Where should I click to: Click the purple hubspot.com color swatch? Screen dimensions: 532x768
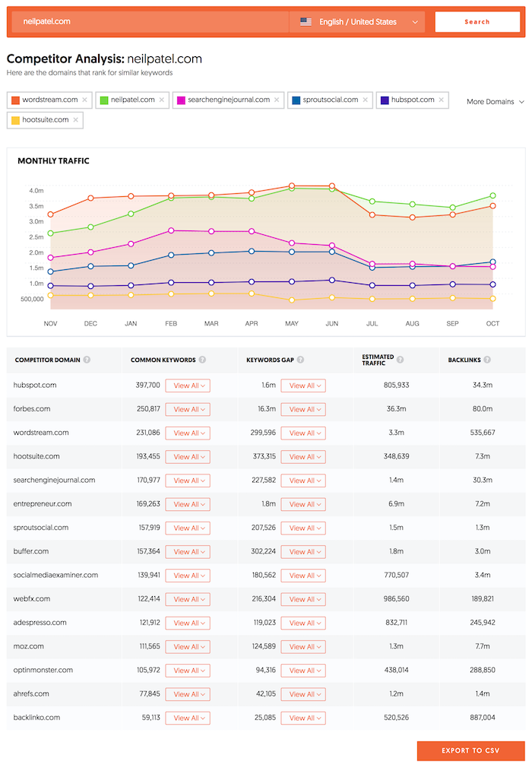pos(385,100)
